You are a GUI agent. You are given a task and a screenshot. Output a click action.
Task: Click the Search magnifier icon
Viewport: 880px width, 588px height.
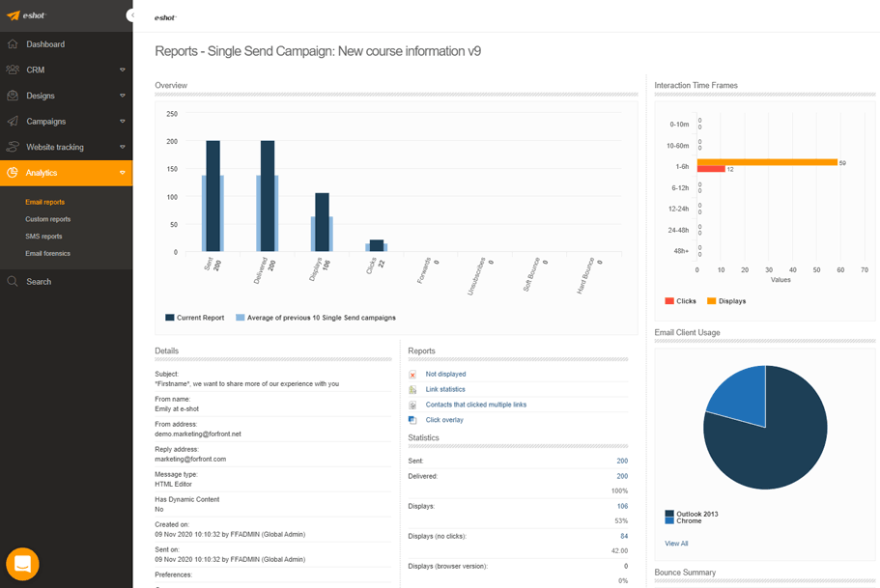[13, 282]
